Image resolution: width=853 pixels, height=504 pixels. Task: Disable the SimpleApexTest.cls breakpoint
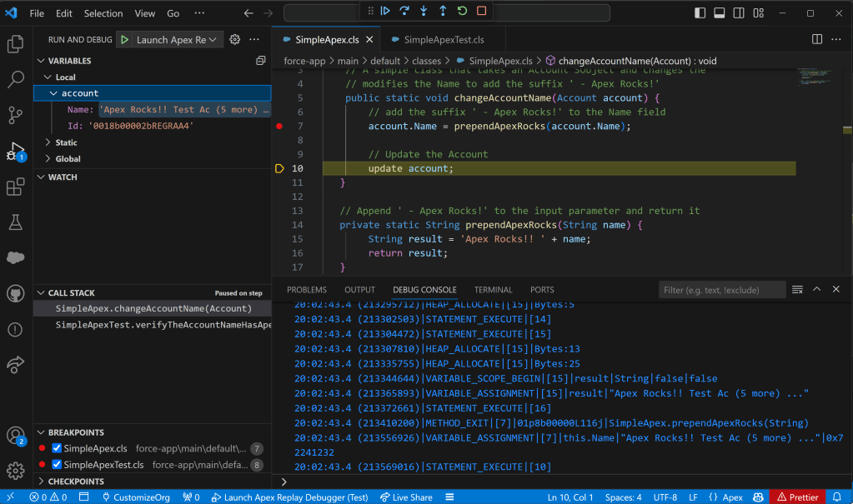(x=57, y=465)
